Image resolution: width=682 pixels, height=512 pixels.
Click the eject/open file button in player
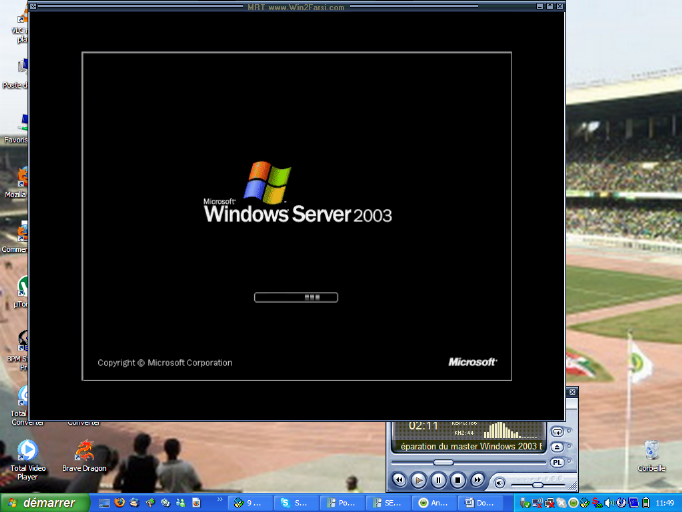[557, 447]
